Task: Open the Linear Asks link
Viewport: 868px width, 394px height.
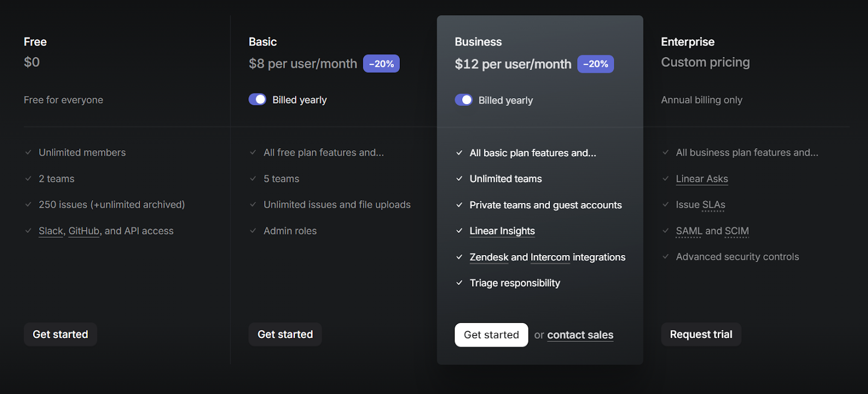Action: coord(701,179)
